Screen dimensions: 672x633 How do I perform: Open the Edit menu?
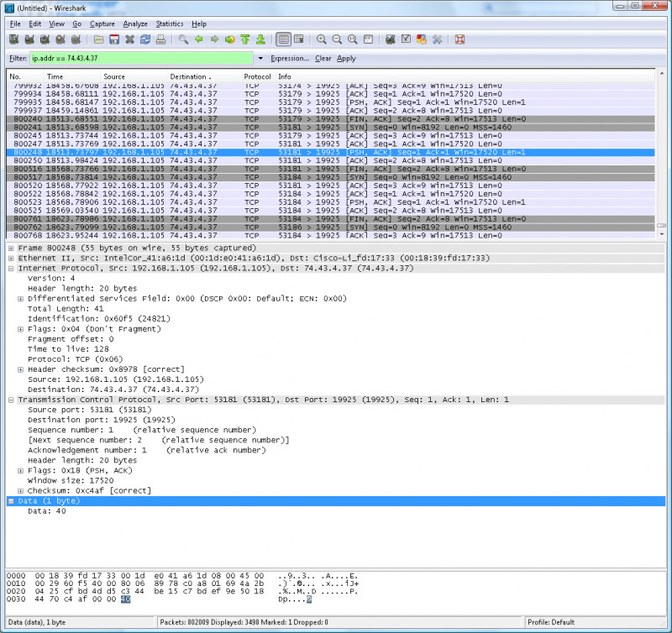[x=34, y=24]
